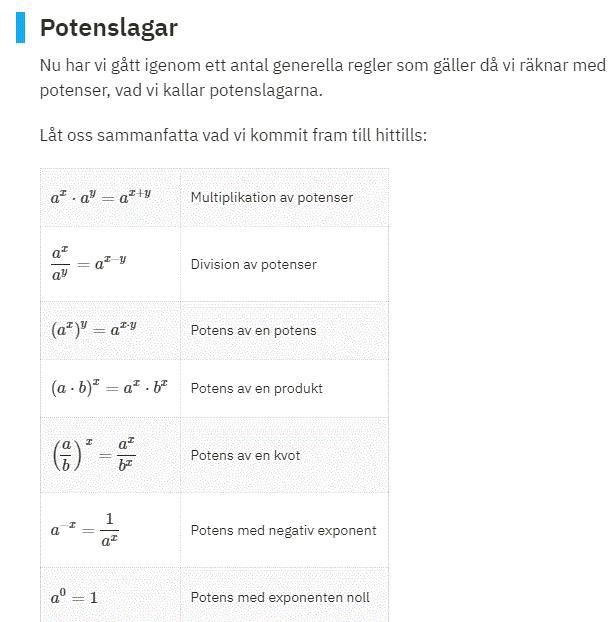Click the Potenslagar heading
614x622 pixels.
pyautogui.click(x=108, y=28)
